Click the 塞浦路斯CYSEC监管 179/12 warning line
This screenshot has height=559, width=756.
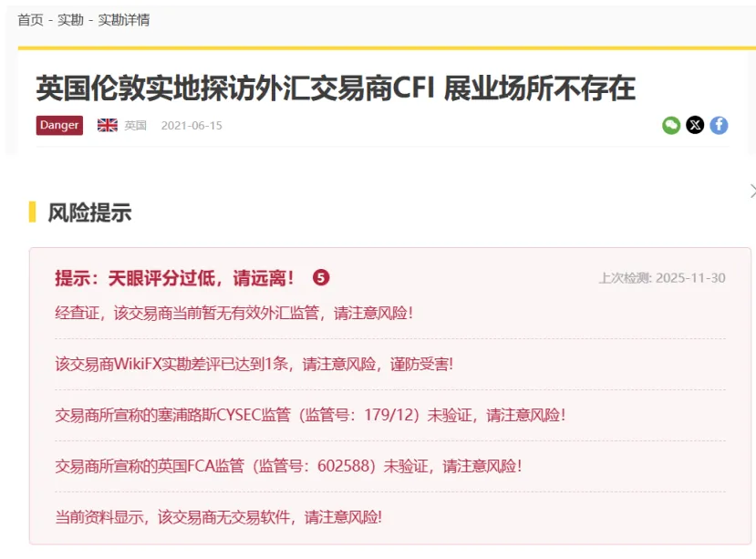310,415
